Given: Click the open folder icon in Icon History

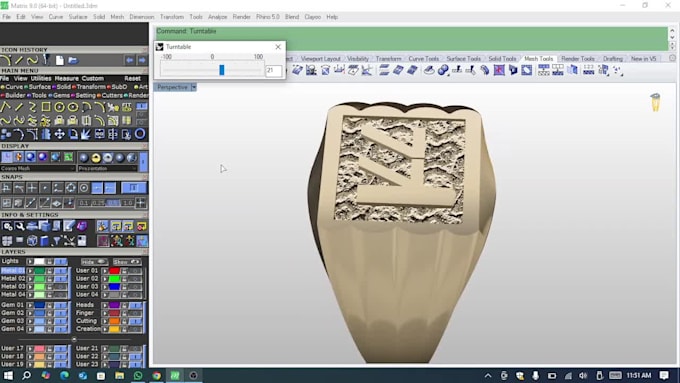Looking at the screenshot, I should 73,60.
